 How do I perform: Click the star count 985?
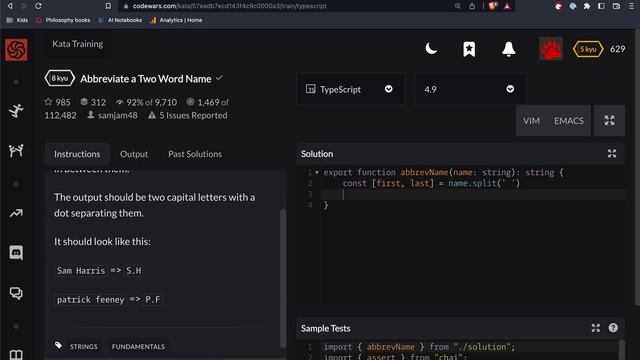tap(58, 102)
